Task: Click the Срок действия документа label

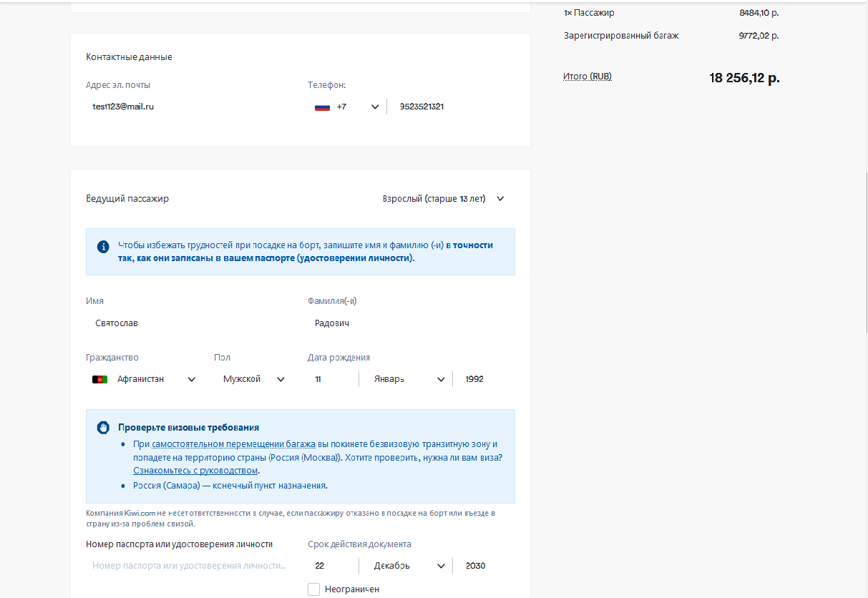Action: 359,544
